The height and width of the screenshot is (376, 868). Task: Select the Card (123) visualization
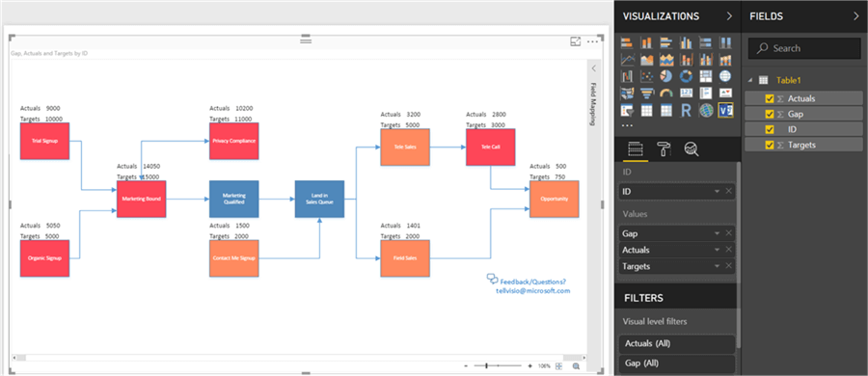coord(686,93)
